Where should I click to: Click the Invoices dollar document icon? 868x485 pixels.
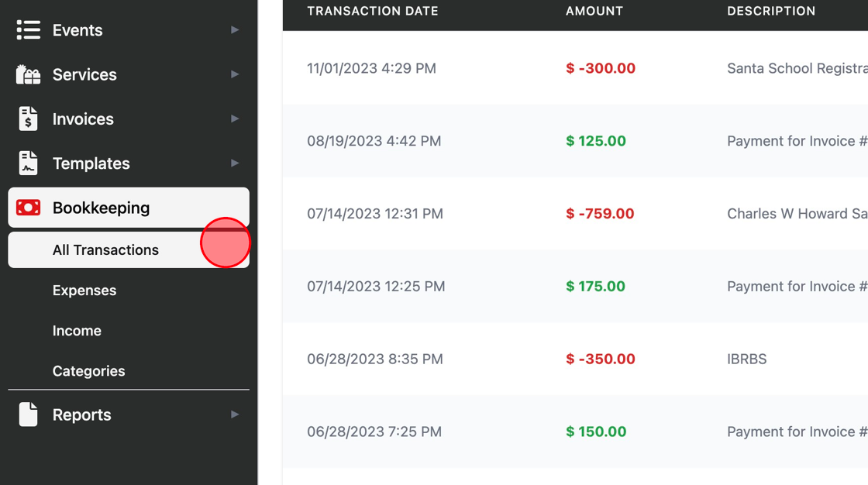(x=28, y=119)
